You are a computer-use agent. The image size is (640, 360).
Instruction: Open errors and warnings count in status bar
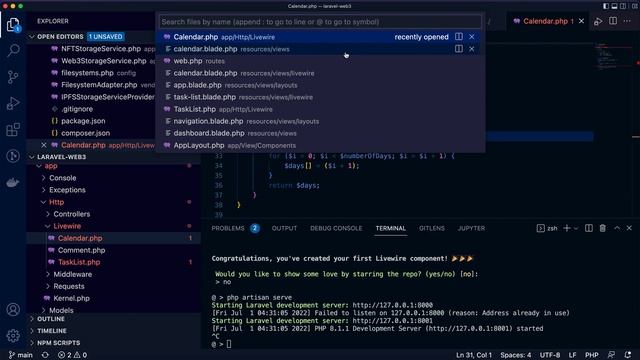(72, 355)
